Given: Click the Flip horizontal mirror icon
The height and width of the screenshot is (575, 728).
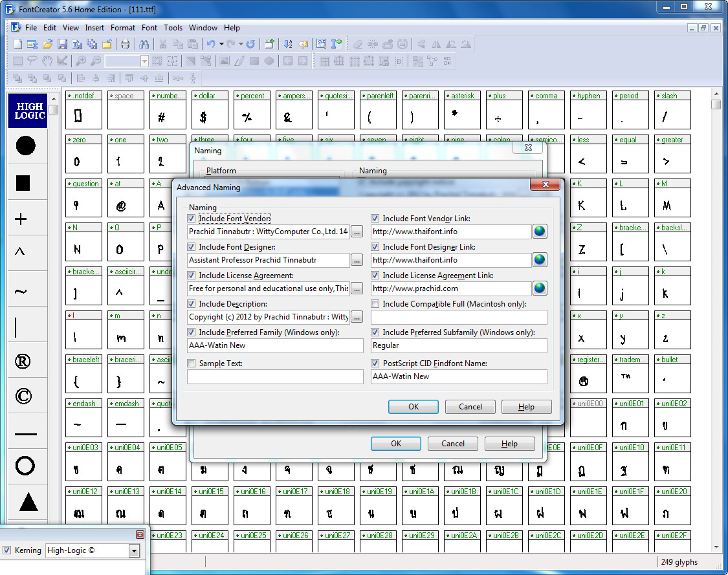Looking at the screenshot, I should pos(436,44).
